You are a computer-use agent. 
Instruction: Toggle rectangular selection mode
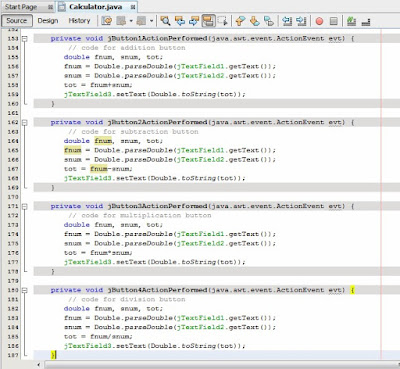tap(222, 21)
